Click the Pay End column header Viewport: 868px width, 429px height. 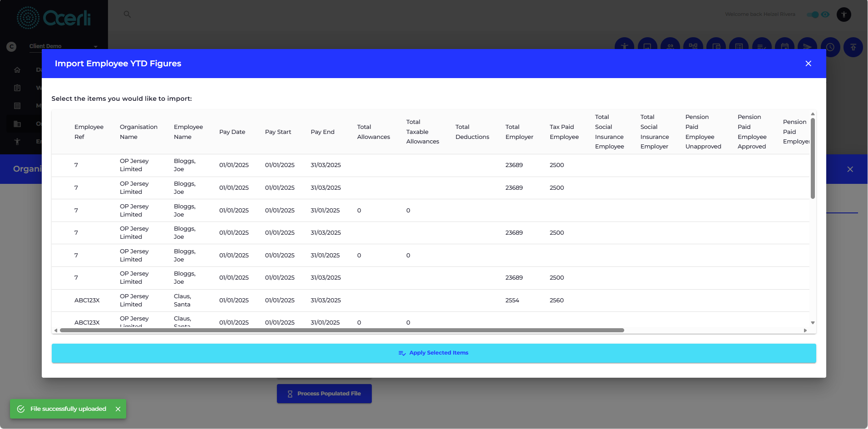point(322,132)
